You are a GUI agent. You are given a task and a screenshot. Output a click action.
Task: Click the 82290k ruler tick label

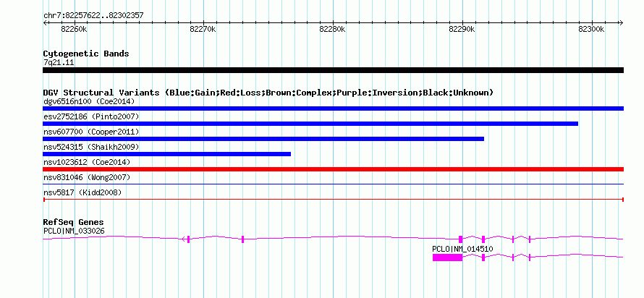tap(462, 29)
